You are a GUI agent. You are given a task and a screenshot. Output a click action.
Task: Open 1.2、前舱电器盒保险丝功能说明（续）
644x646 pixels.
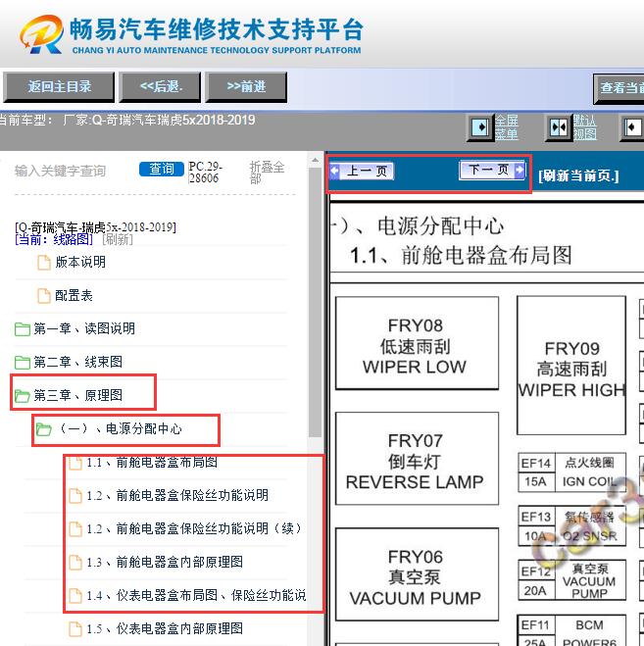click(x=194, y=528)
